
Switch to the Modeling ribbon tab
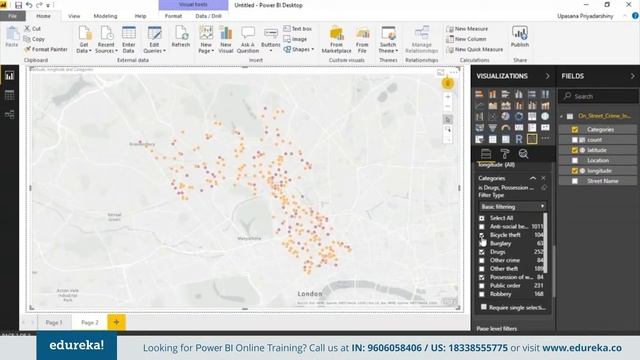[105, 16]
